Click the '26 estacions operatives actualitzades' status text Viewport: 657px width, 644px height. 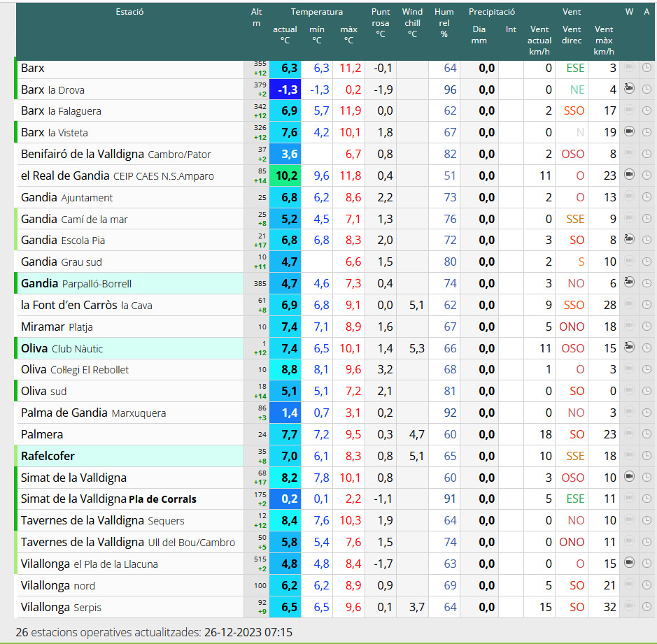(108, 632)
